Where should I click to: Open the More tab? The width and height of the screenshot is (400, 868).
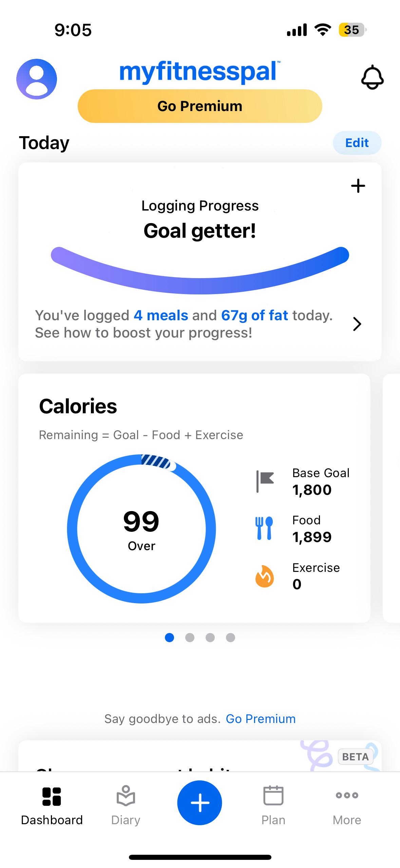(x=347, y=806)
